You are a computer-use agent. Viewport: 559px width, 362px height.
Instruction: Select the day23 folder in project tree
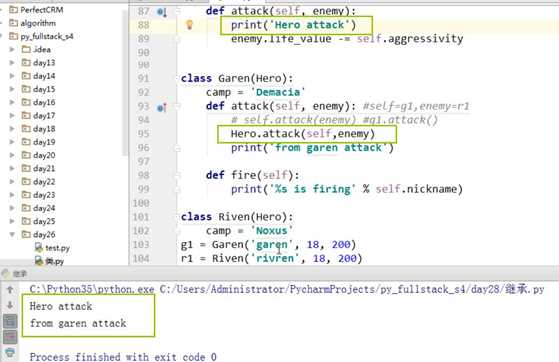pyautogui.click(x=44, y=195)
